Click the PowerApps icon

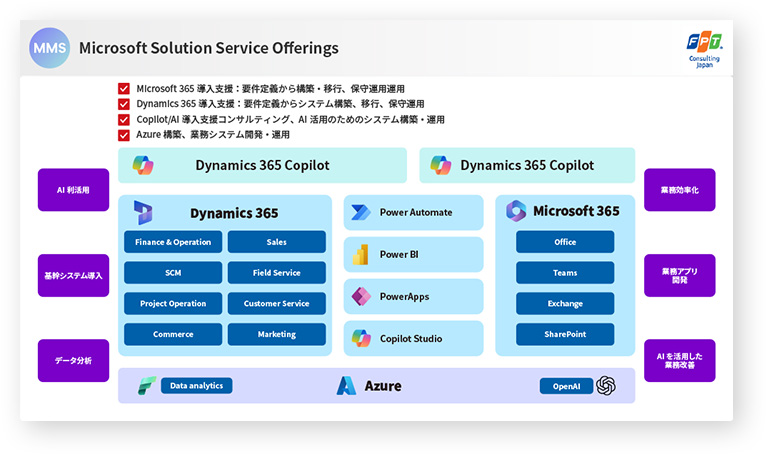coord(361,296)
